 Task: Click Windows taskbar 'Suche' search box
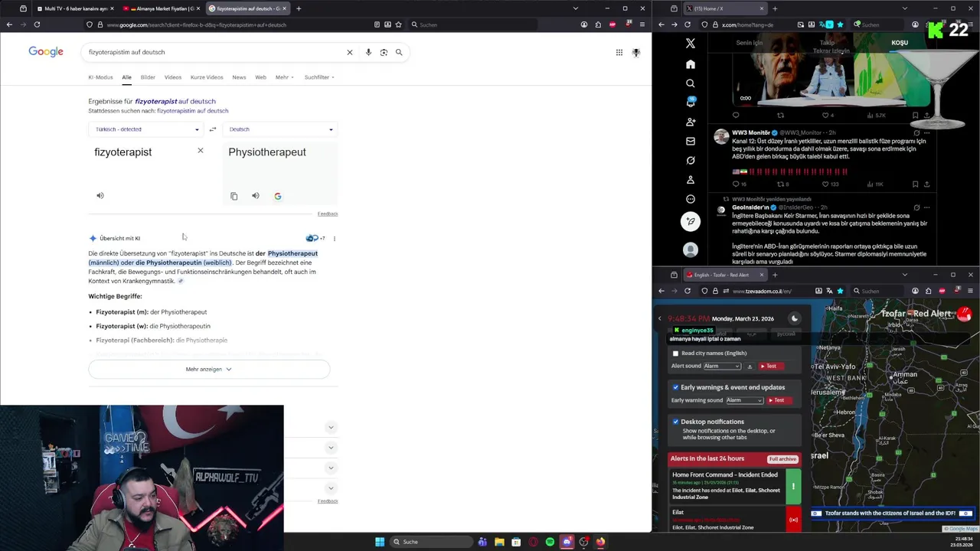pos(431,542)
